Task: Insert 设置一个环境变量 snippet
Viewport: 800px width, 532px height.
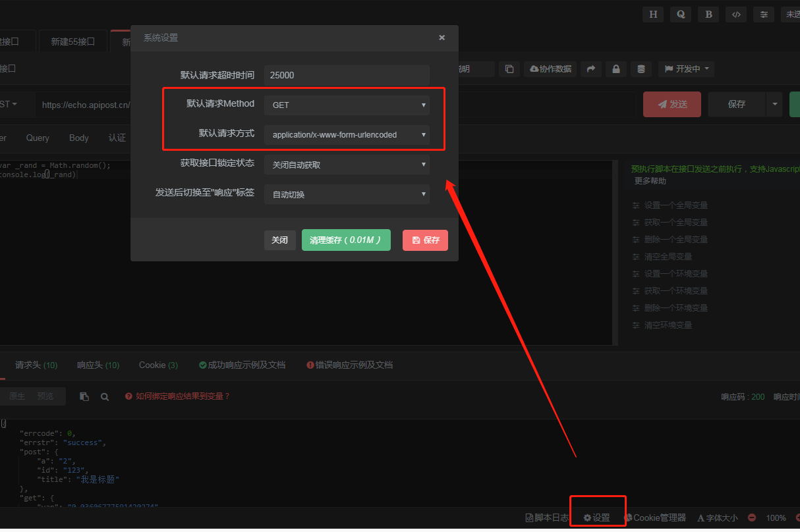Action: [x=670, y=274]
